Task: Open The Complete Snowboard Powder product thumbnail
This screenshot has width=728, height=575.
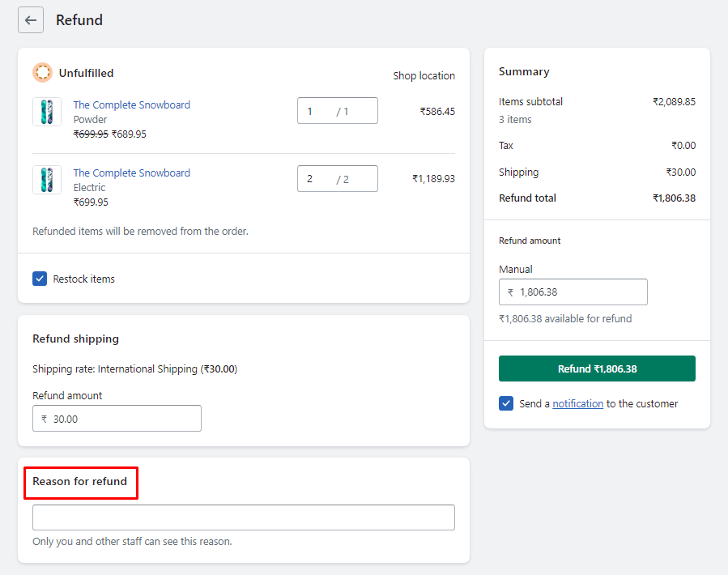Action: (46, 111)
